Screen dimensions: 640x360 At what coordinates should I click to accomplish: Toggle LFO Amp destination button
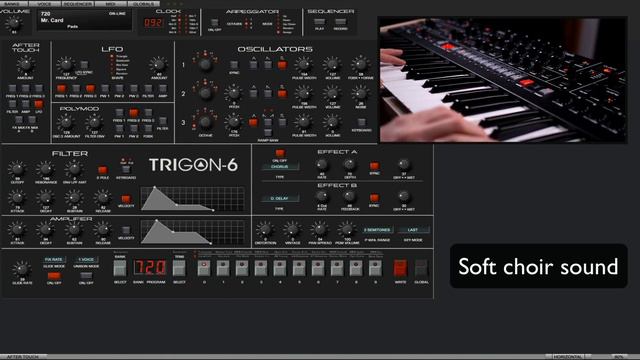(x=163, y=88)
